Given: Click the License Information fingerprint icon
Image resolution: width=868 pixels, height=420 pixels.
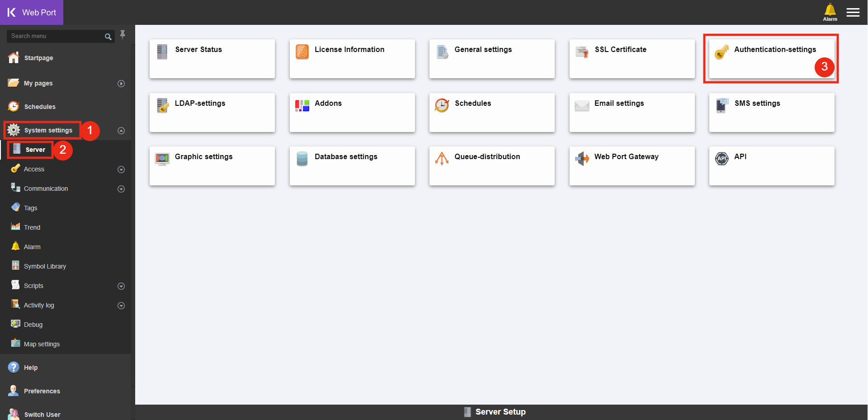Looking at the screenshot, I should tap(302, 52).
